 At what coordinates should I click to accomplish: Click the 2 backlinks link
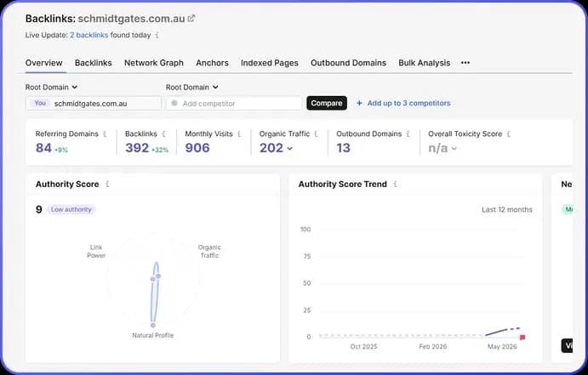coord(88,35)
